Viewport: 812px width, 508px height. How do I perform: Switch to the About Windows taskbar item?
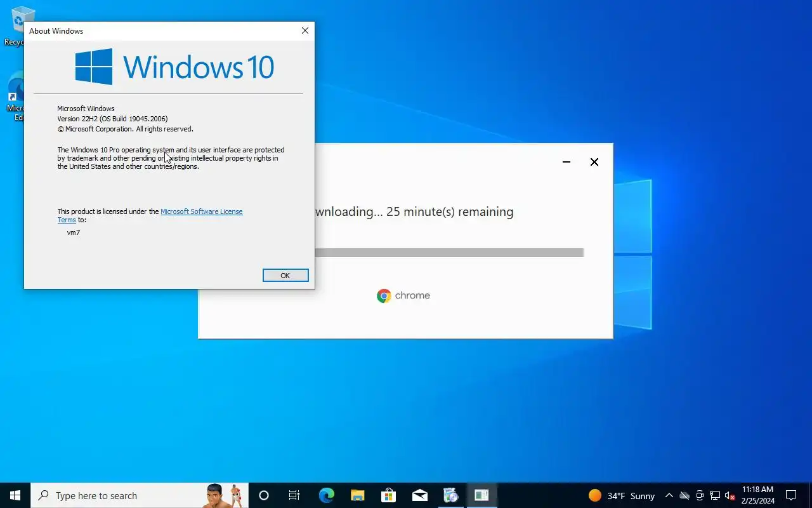tap(481, 495)
